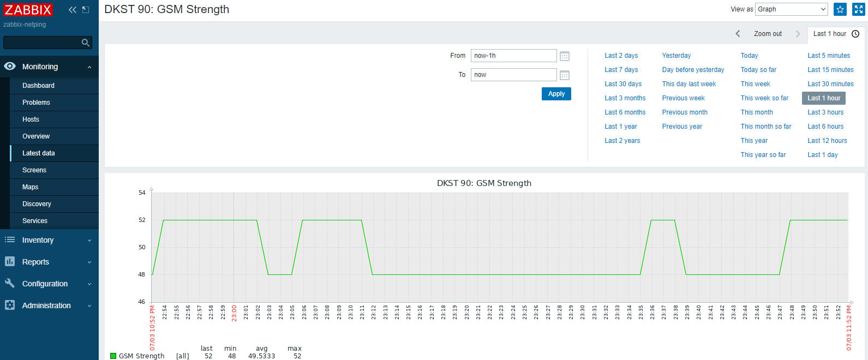Viewport: 868px width, 360px height.
Task: Open the Problems menu item
Action: 36,103
